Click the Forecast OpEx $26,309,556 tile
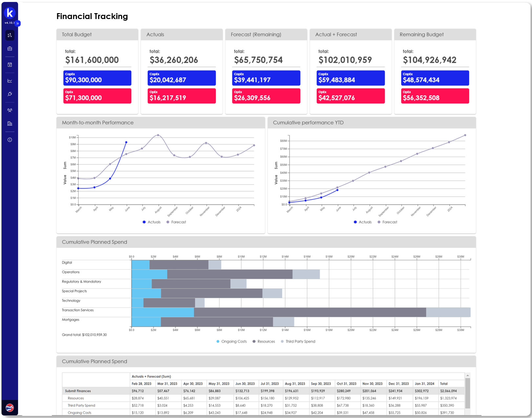Viewport: 532px width, 418px height. (x=266, y=96)
